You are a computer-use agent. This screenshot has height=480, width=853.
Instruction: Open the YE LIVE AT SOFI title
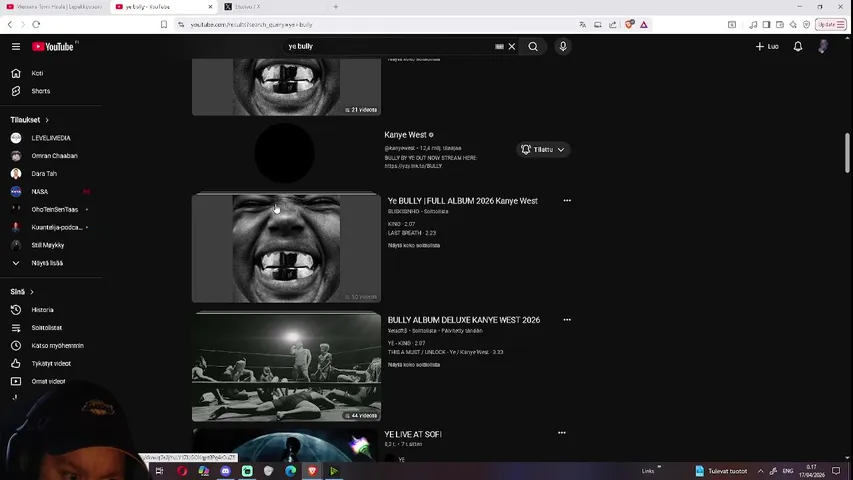[x=413, y=434]
